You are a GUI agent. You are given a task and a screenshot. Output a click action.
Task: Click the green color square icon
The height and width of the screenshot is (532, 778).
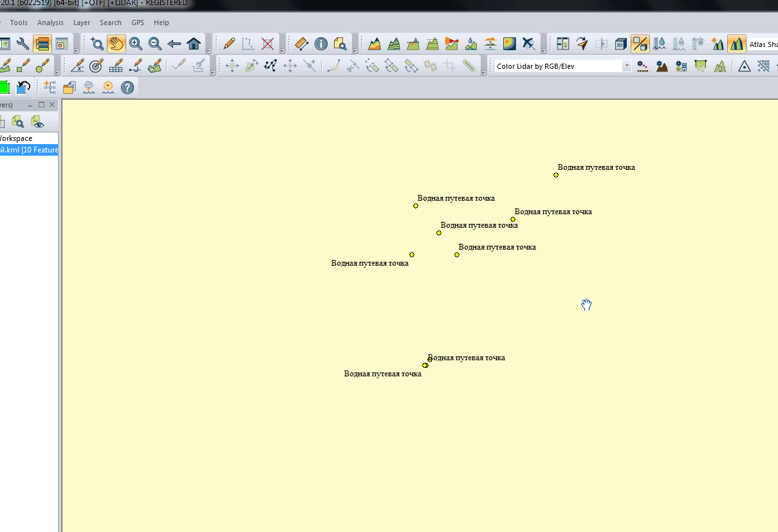point(5,87)
